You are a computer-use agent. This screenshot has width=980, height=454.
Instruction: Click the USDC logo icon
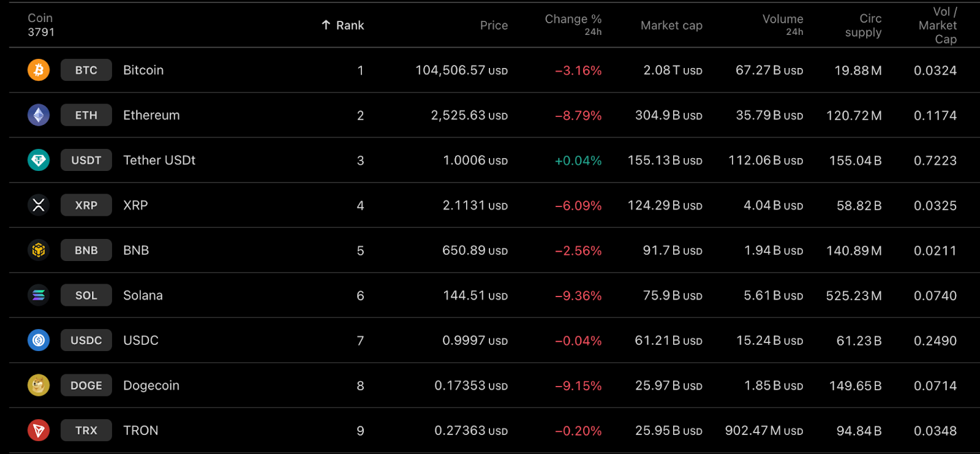point(39,340)
